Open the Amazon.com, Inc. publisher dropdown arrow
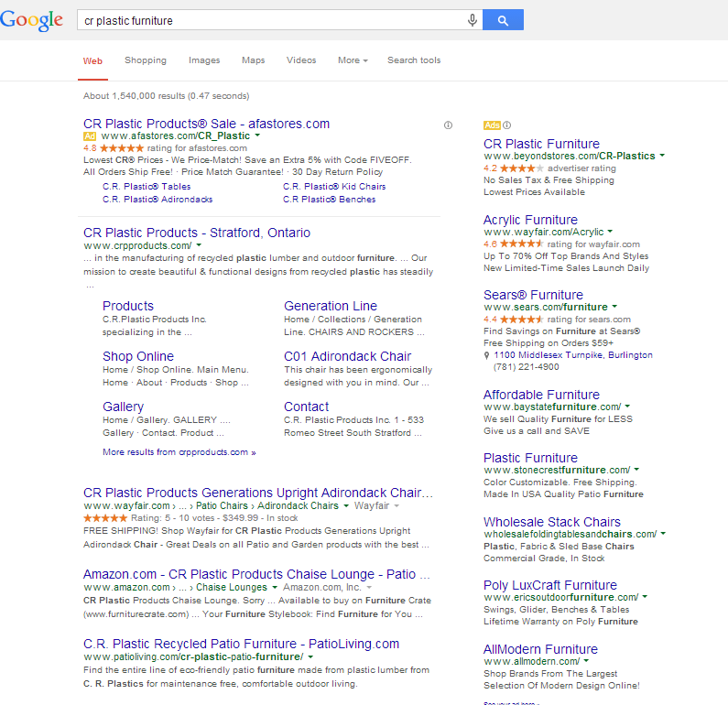The image size is (728, 705). point(369,587)
